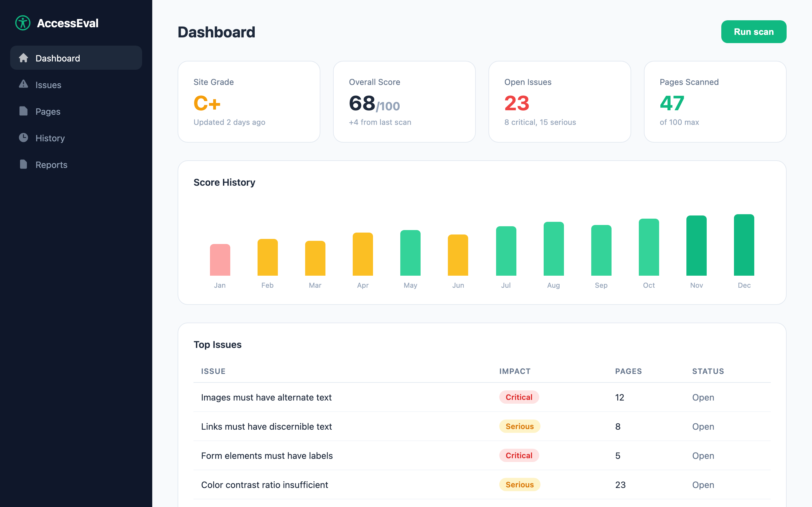The width and height of the screenshot is (812, 507).
Task: Open 'Images must have alternate text' issue
Action: coord(266,397)
